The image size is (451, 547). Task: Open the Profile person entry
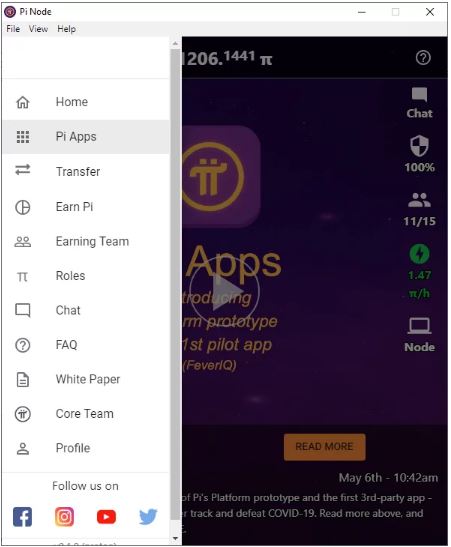tap(86, 448)
